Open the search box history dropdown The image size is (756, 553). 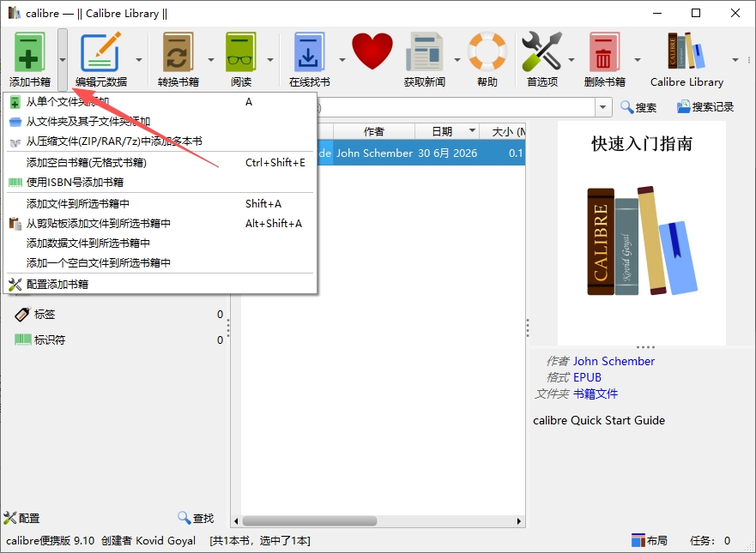(x=602, y=107)
